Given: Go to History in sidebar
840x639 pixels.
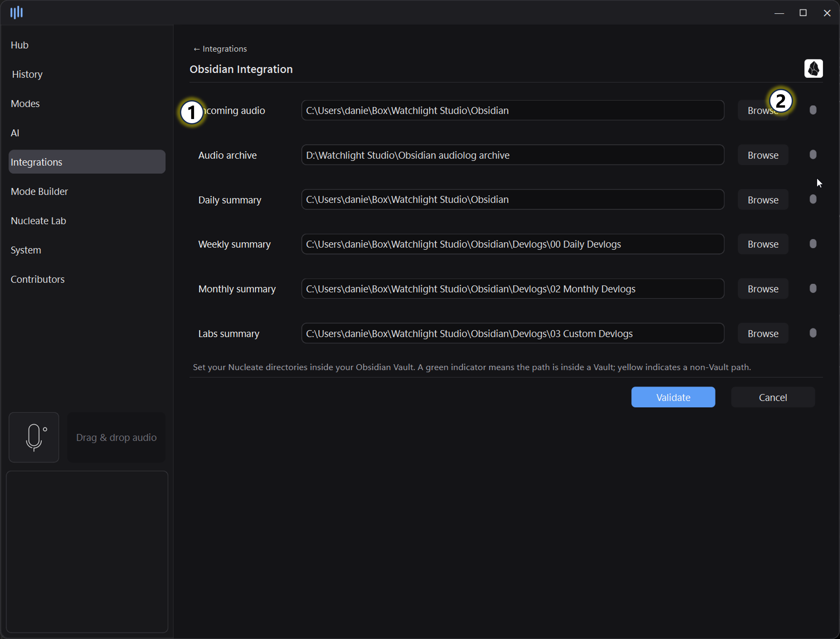Looking at the screenshot, I should (x=87, y=74).
